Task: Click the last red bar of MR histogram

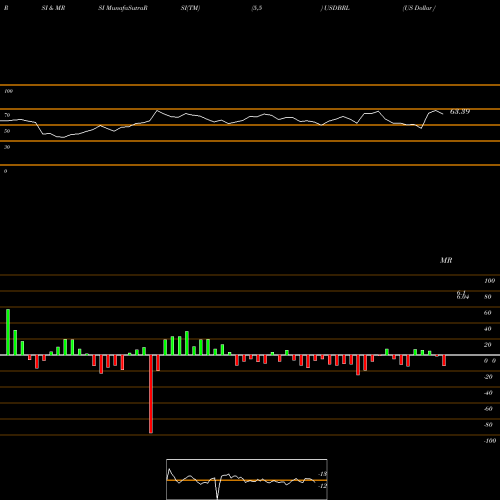Action: [444, 360]
